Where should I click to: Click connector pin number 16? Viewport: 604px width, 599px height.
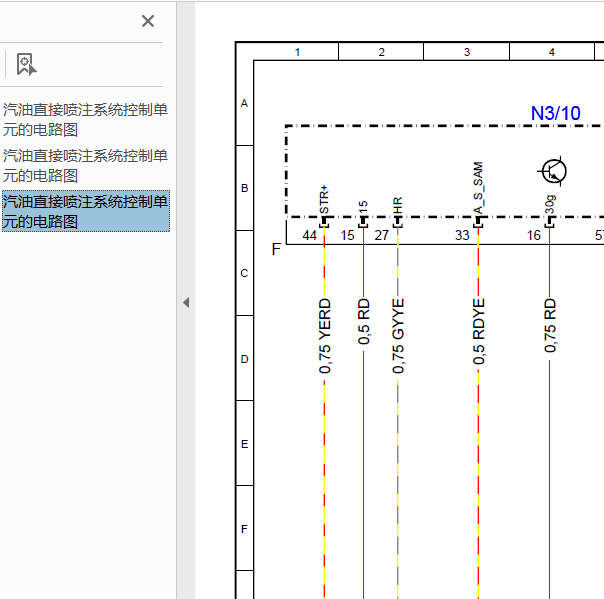(534, 235)
